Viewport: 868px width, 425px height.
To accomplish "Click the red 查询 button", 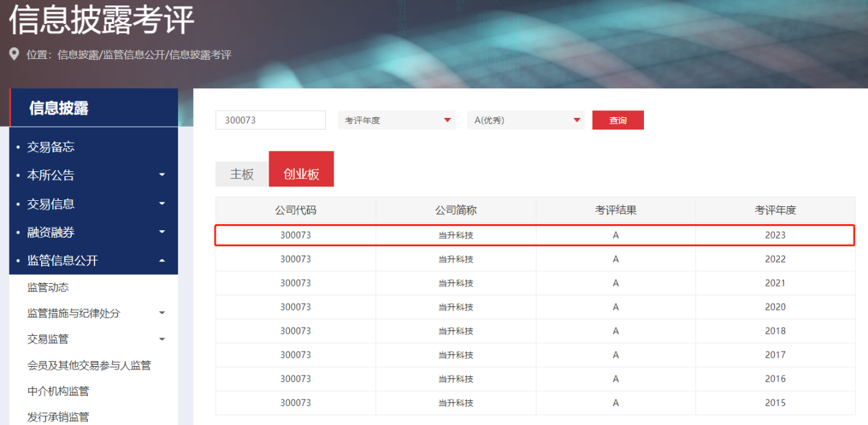I will coord(618,120).
